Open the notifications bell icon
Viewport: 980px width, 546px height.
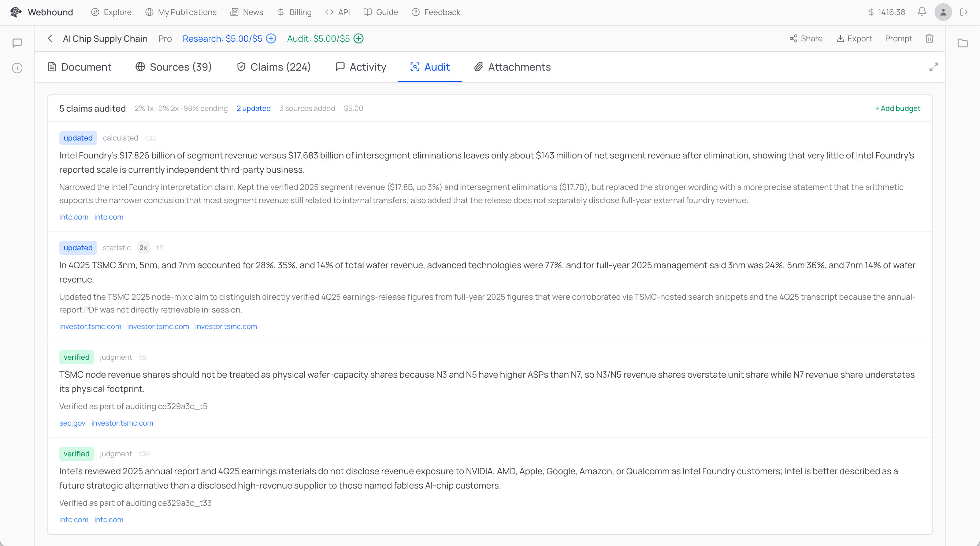pos(921,12)
